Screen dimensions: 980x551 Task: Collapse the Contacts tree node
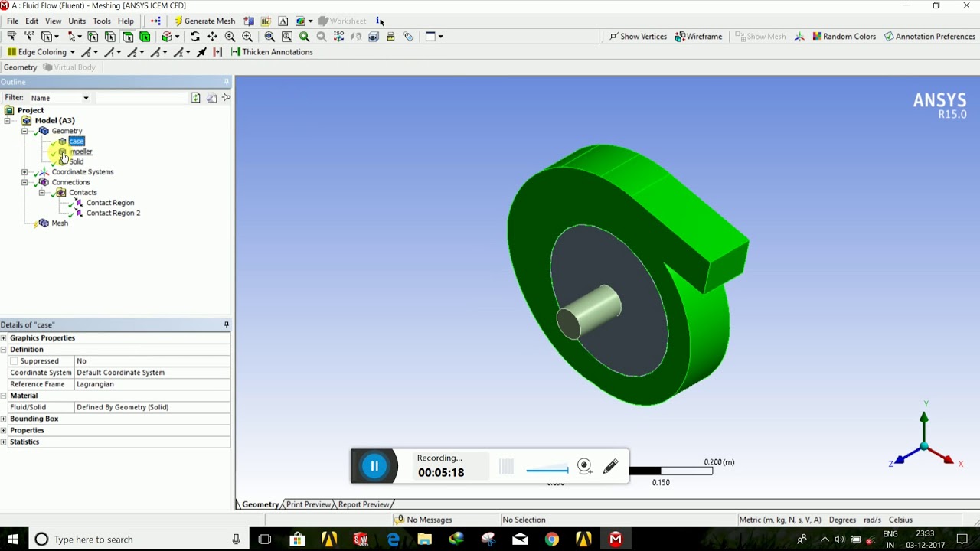(x=42, y=193)
